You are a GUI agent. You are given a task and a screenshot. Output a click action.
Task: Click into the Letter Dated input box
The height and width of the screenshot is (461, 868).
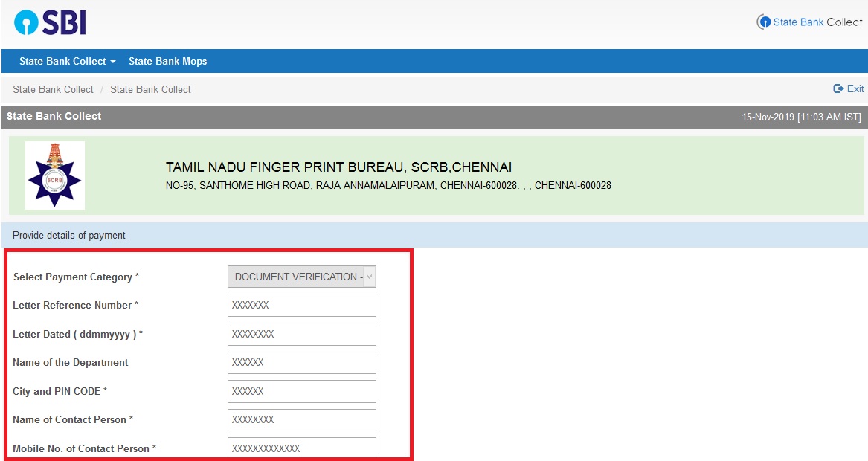point(301,334)
